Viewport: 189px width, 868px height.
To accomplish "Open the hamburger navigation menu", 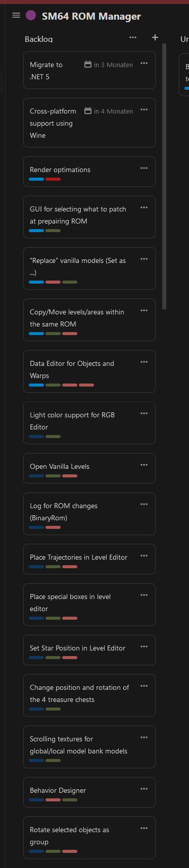I will (16, 15).
